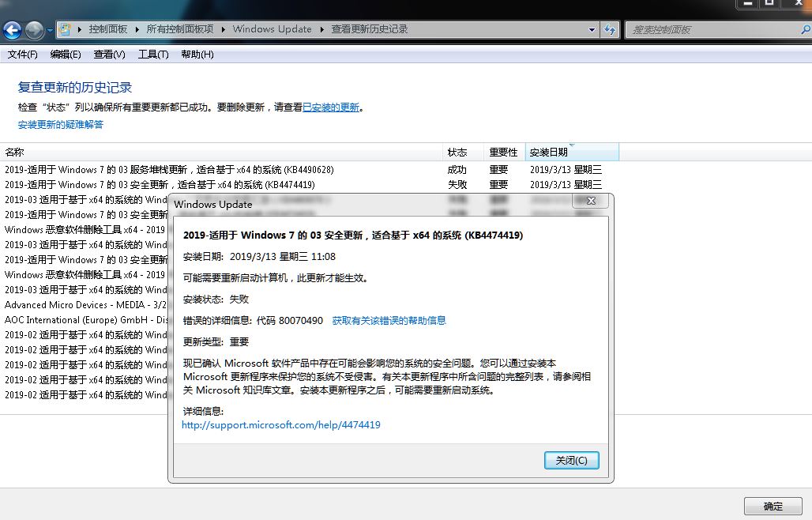812x520 pixels.
Task: Click install date 2019/3/13 星期三 11:08 text
Action: (x=283, y=256)
